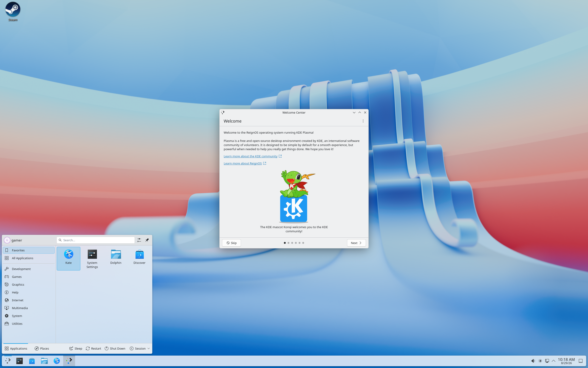Select the Favorites category

tap(29, 250)
